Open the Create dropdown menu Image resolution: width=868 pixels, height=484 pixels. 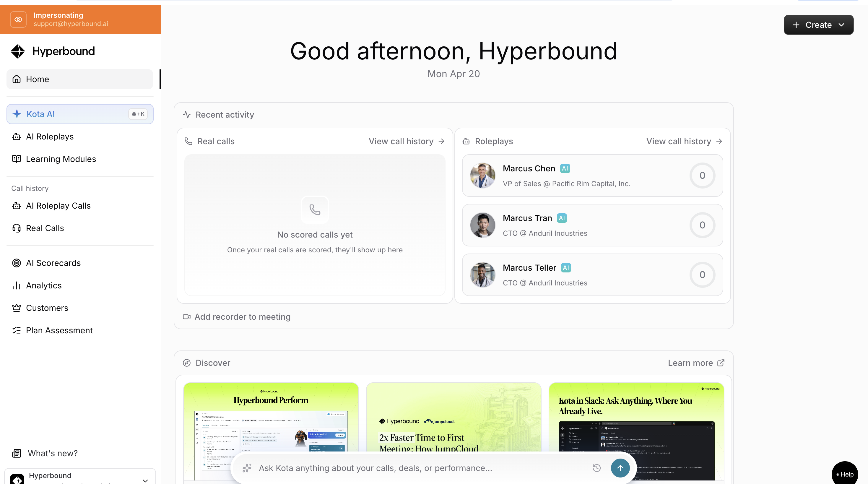(x=818, y=25)
